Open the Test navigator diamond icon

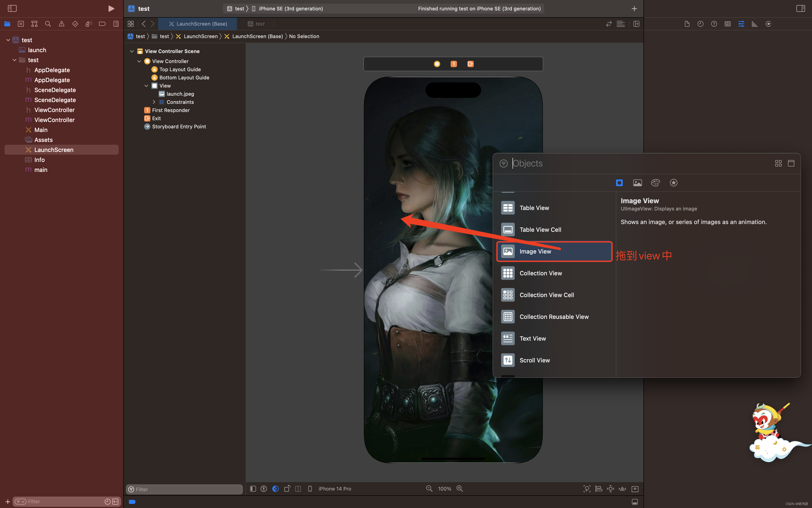click(x=75, y=24)
